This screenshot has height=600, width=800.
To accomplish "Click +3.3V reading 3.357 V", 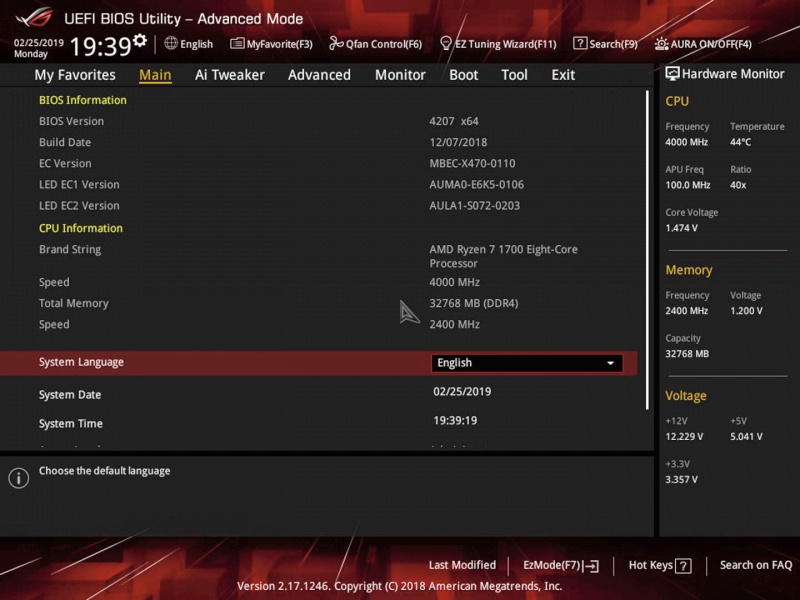I will point(681,480).
